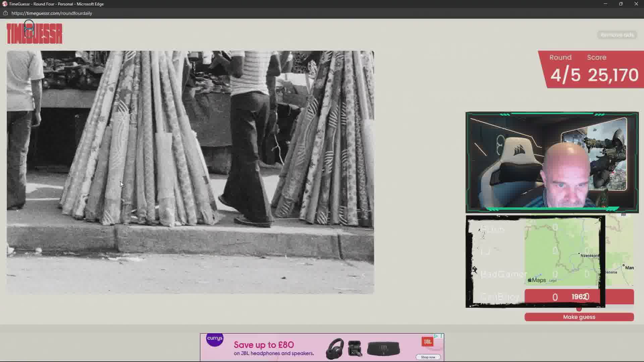This screenshot has height=362, width=644.
Task: Click the 25,170 score value
Action: tap(613, 75)
